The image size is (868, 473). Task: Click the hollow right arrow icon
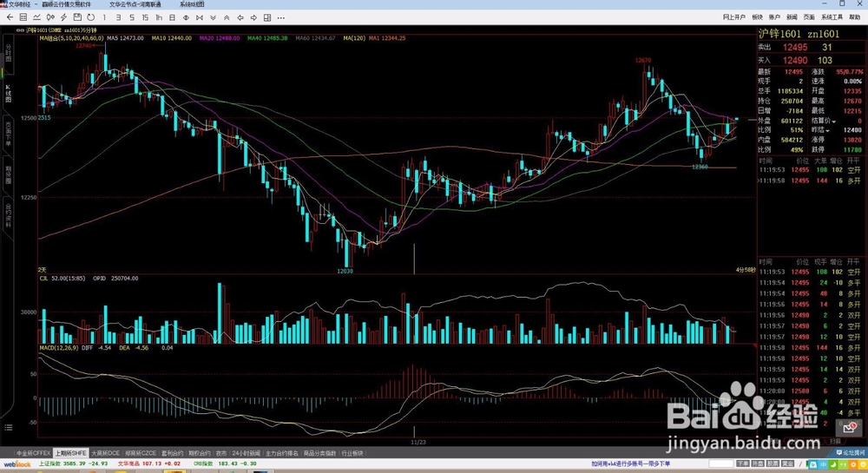(253, 17)
